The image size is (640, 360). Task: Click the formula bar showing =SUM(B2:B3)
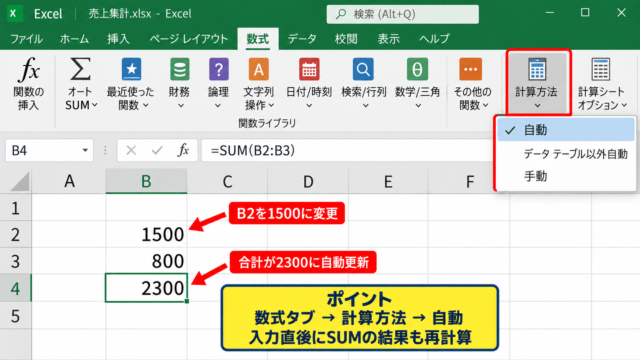[347, 151]
